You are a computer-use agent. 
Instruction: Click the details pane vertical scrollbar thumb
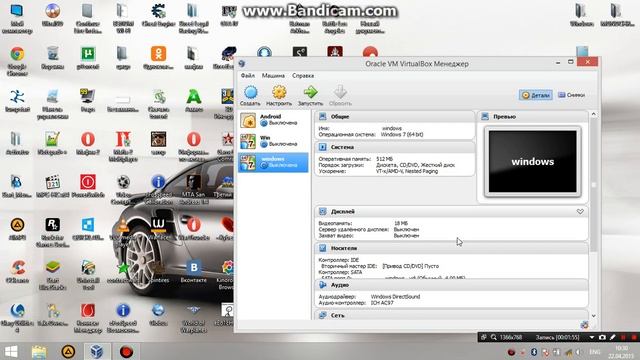pos(594,184)
